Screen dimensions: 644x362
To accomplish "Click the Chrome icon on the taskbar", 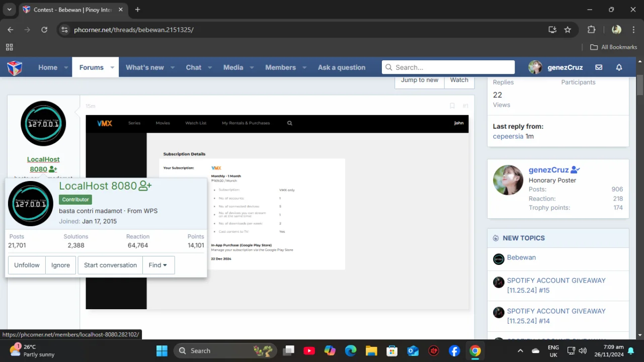I will click(x=475, y=351).
